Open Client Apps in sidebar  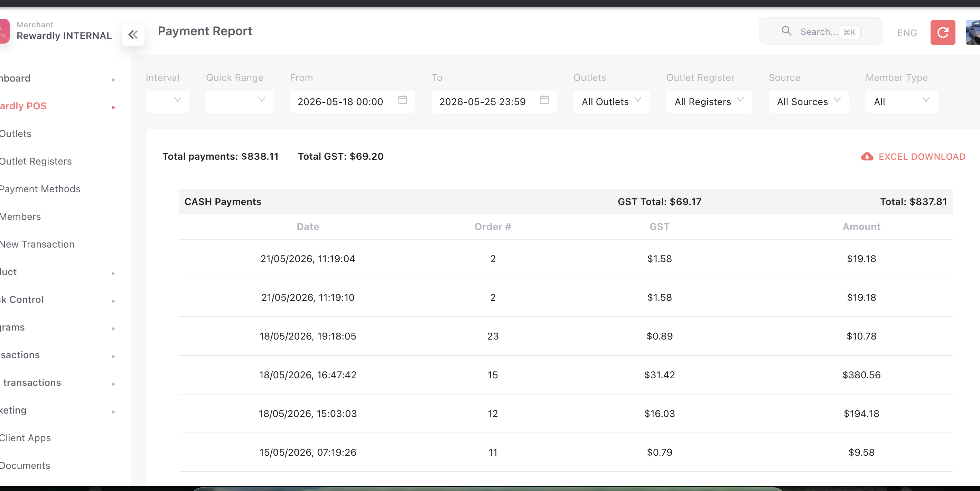click(x=25, y=438)
